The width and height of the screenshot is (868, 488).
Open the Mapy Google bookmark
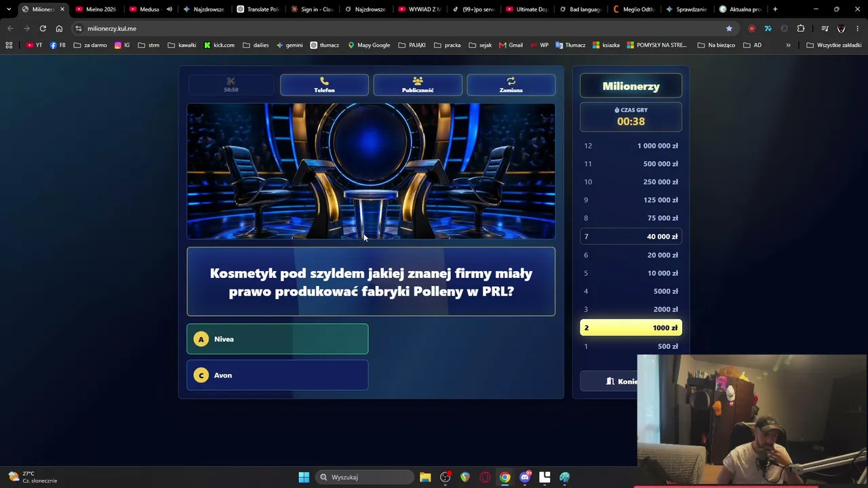pos(369,45)
